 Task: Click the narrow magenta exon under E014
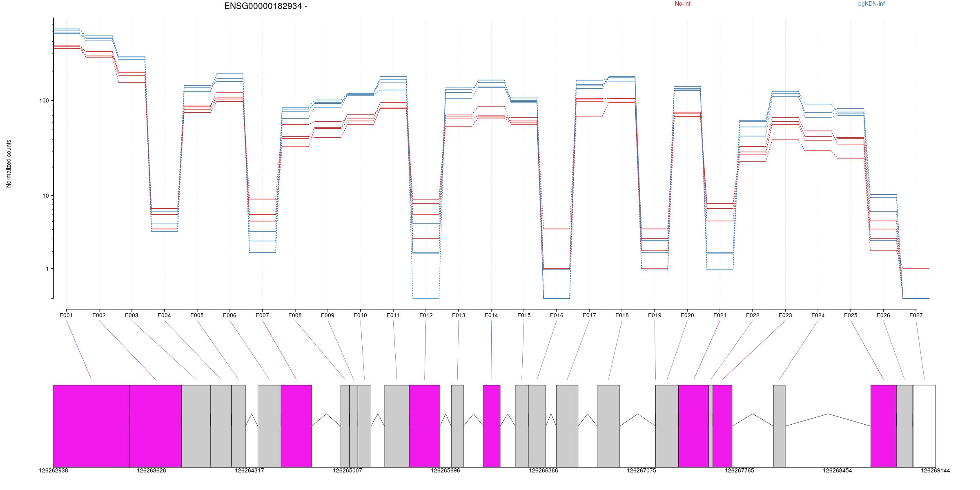(492, 425)
